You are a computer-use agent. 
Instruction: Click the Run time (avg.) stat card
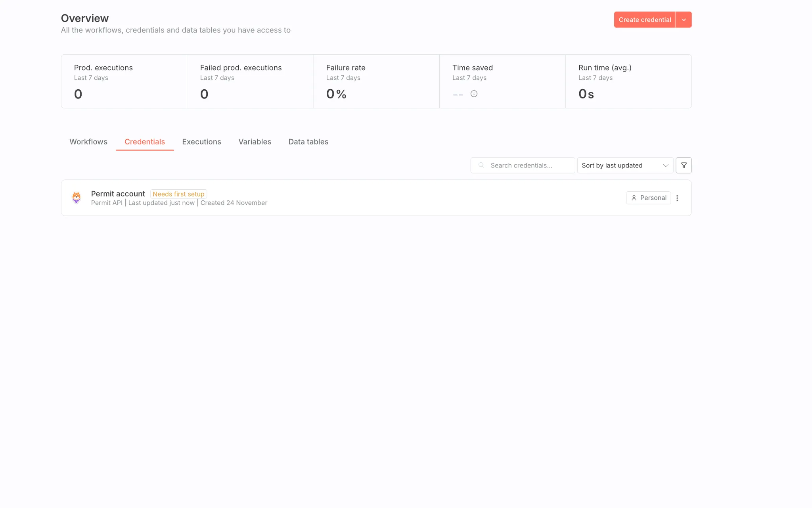click(x=628, y=81)
